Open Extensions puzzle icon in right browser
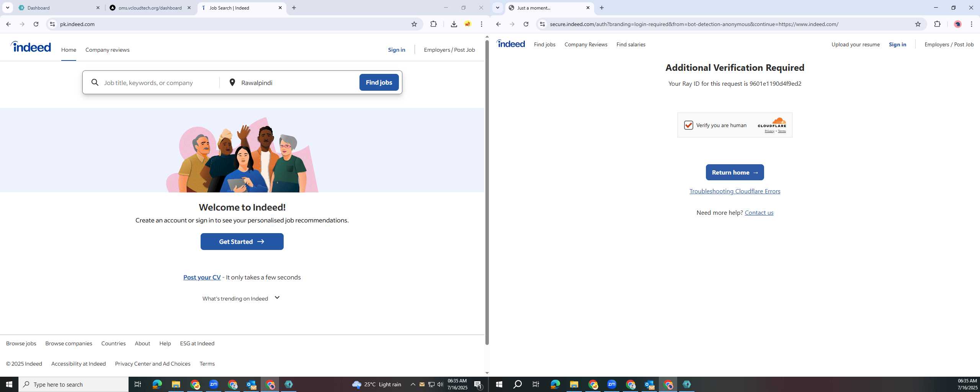The image size is (980, 392). [x=937, y=24]
